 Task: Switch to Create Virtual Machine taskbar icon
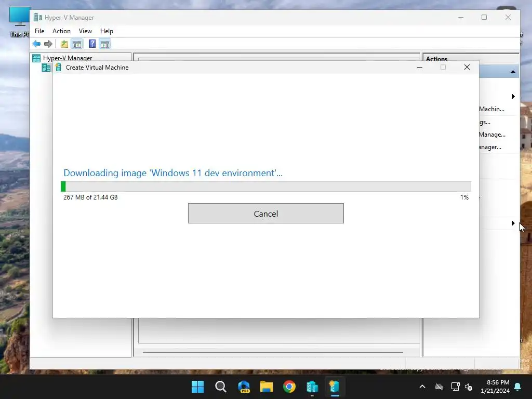click(335, 387)
